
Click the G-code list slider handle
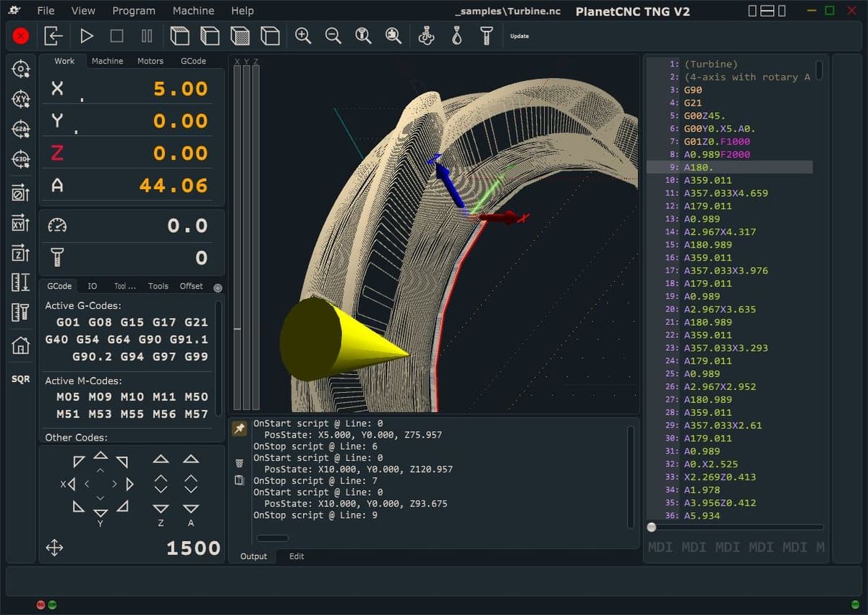click(x=652, y=527)
